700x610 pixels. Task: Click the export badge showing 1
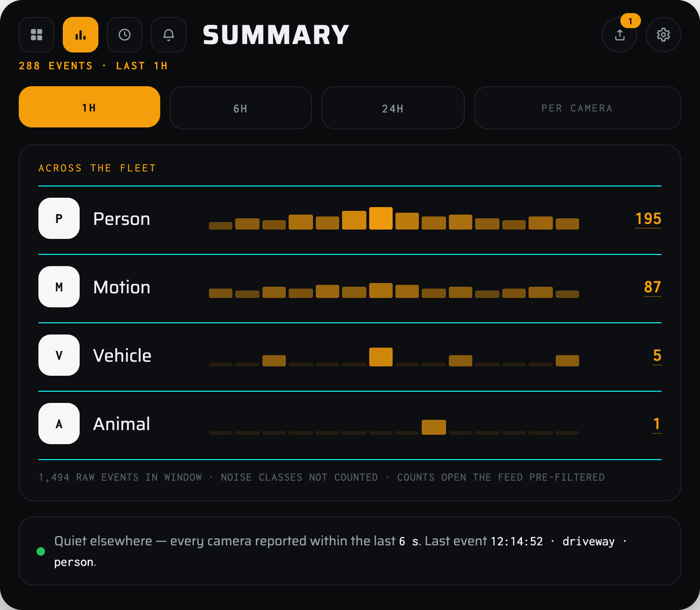click(631, 21)
